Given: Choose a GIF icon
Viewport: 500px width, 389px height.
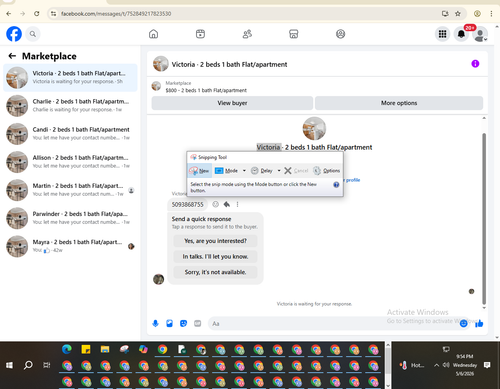Looking at the screenshot, I should coord(198,323).
